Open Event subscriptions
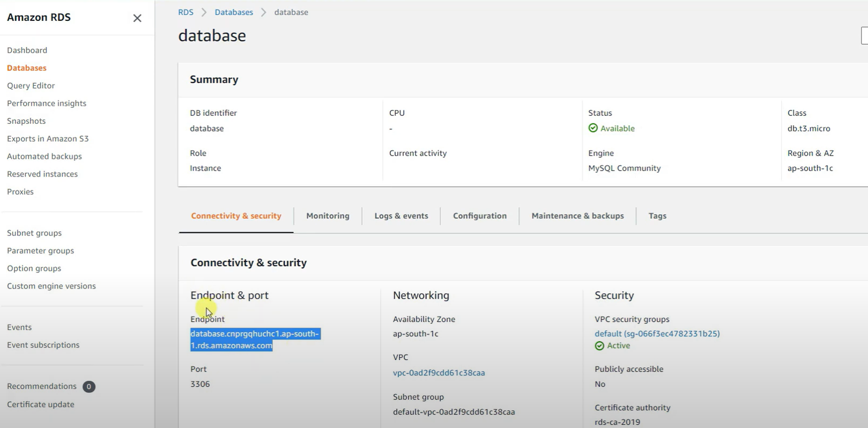868x428 pixels. pyautogui.click(x=43, y=345)
